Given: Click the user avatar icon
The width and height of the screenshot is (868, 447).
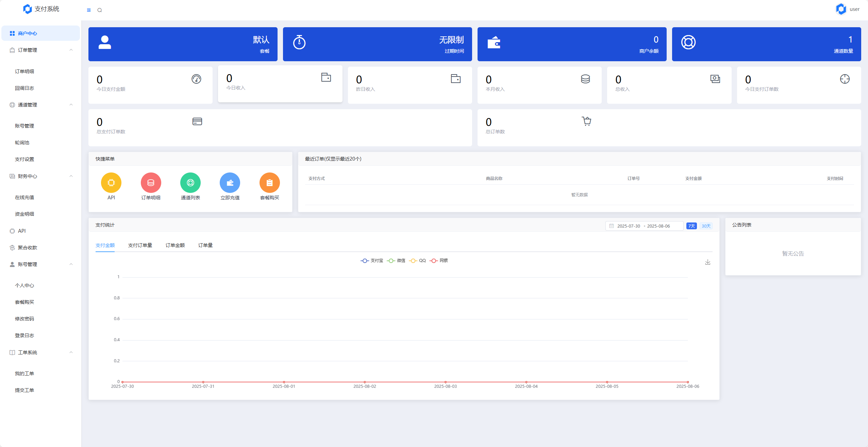Looking at the screenshot, I should coord(841,9).
